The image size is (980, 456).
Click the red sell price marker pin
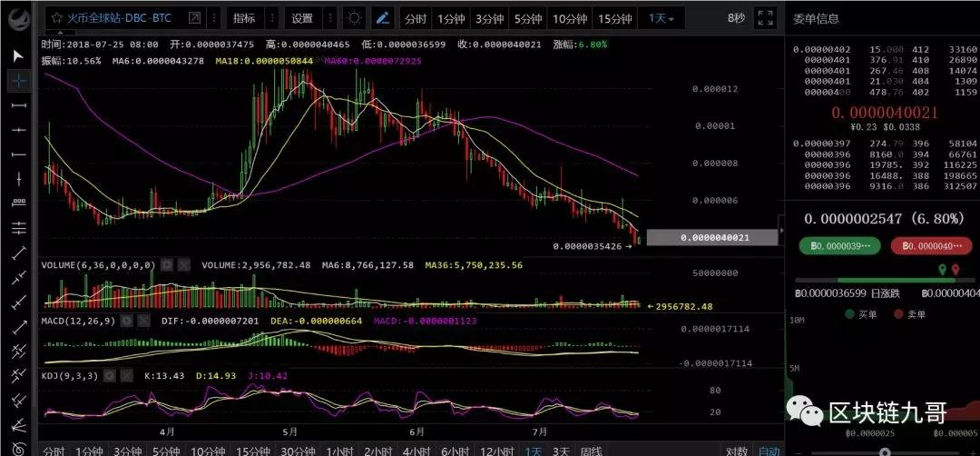pos(955,270)
